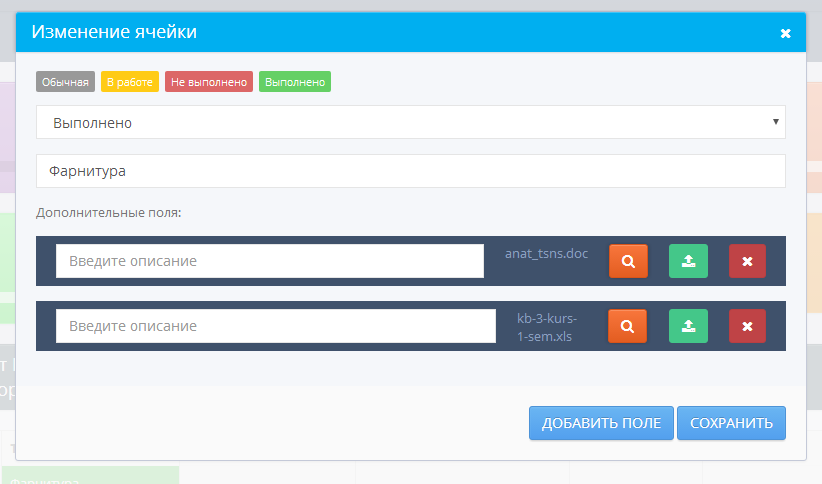Viewport: 822px width, 484px height.
Task: Preview kb-3-kurs-1-sem.xls with magnifier icon
Action: [627, 326]
